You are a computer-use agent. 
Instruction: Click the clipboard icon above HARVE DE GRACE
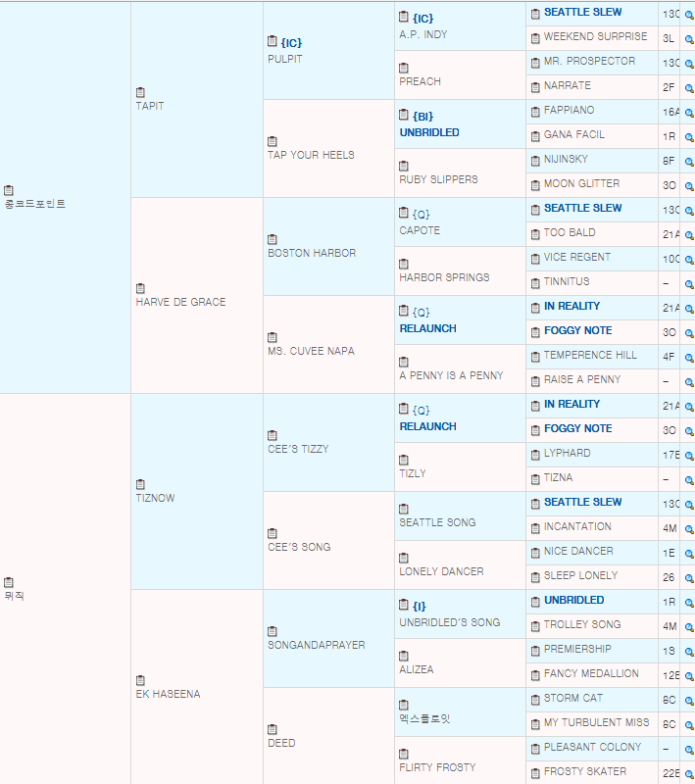click(x=140, y=288)
